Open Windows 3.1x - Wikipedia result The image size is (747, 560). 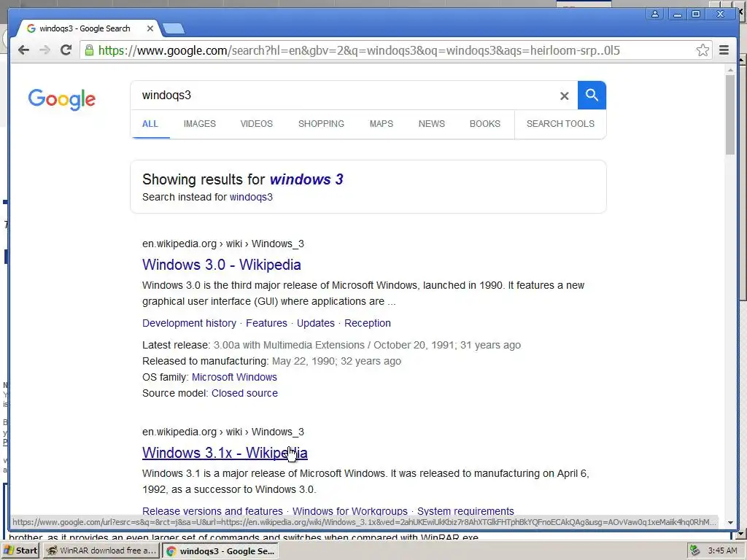coord(225,453)
